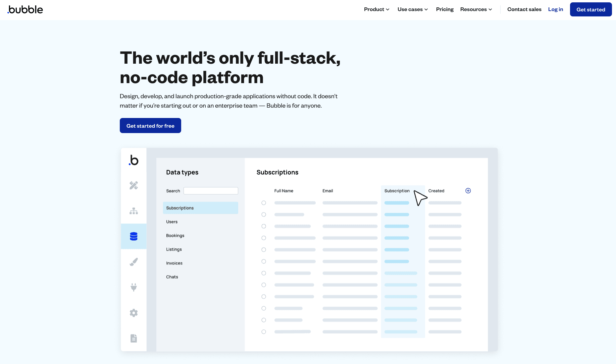Select Users data type
This screenshot has width=616, height=364.
click(x=172, y=222)
